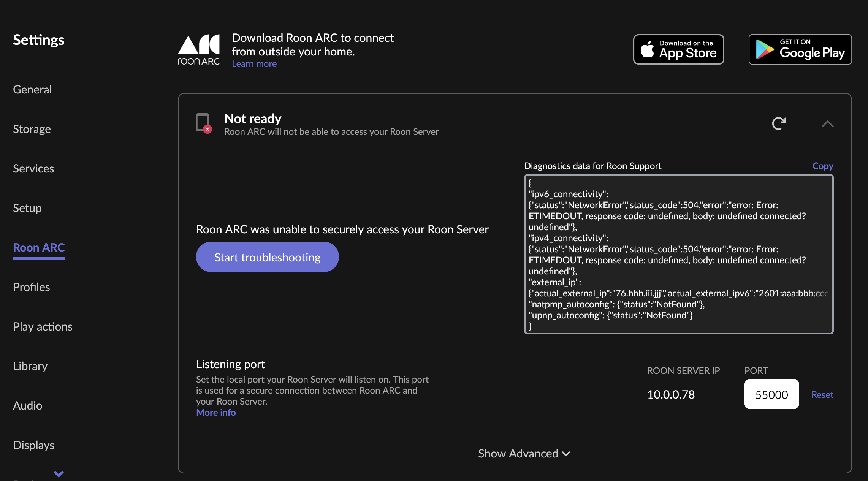868x481 pixels.
Task: Open the General settings tab
Action: pos(32,90)
